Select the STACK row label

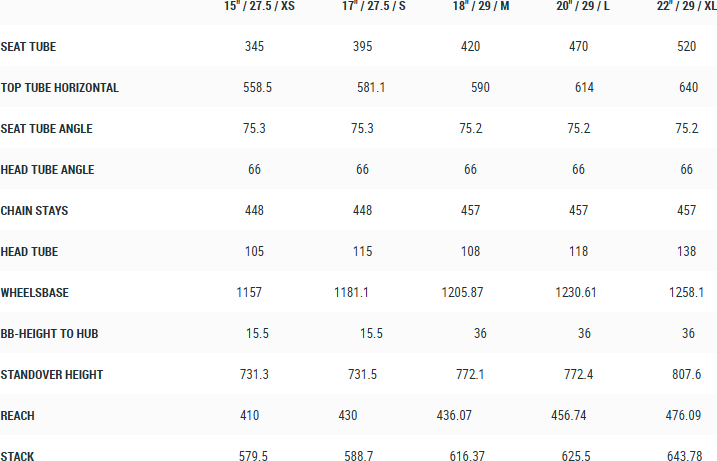tap(18, 457)
